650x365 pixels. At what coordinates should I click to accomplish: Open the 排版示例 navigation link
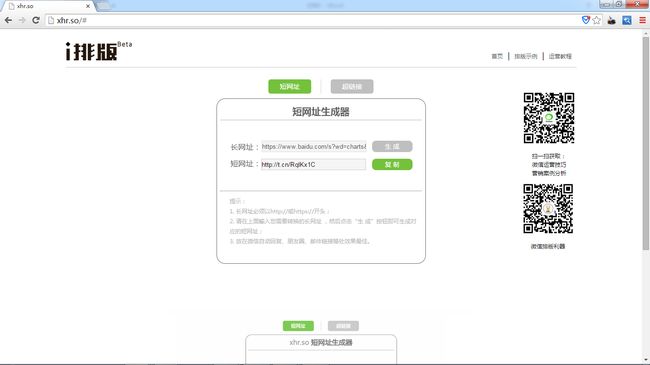click(526, 56)
